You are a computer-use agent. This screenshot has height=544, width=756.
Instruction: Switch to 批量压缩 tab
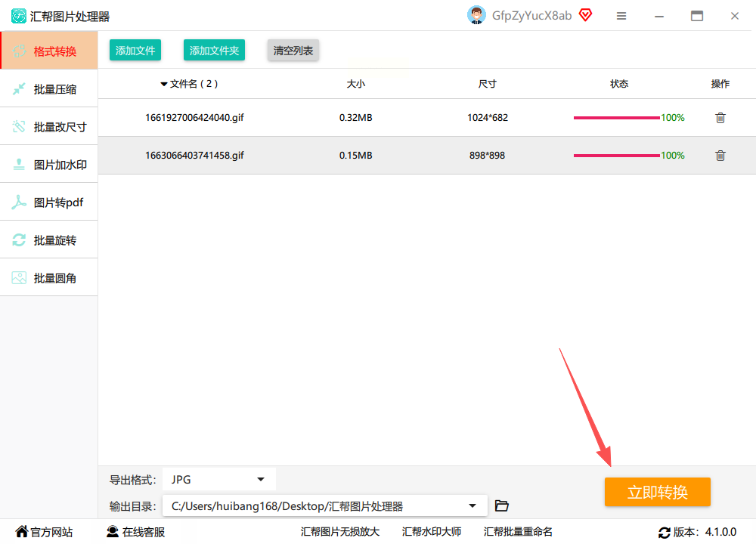tap(49, 89)
